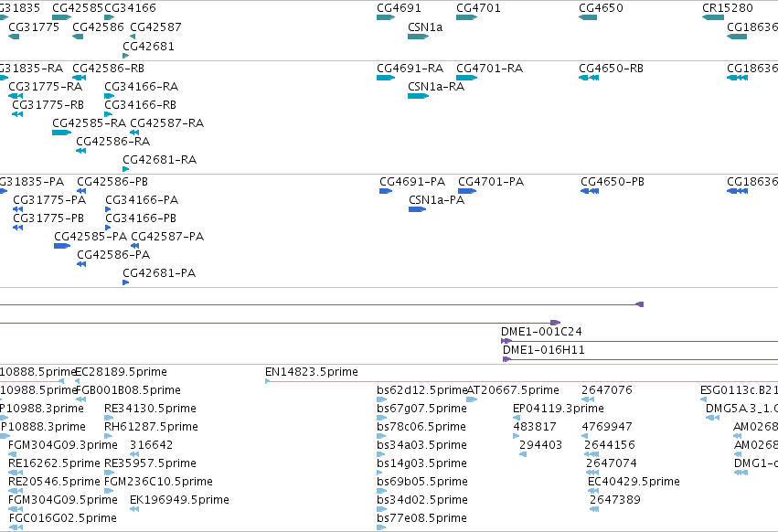Click the RE34130.5prime EST arrow
778x532 pixels.
tap(109, 418)
